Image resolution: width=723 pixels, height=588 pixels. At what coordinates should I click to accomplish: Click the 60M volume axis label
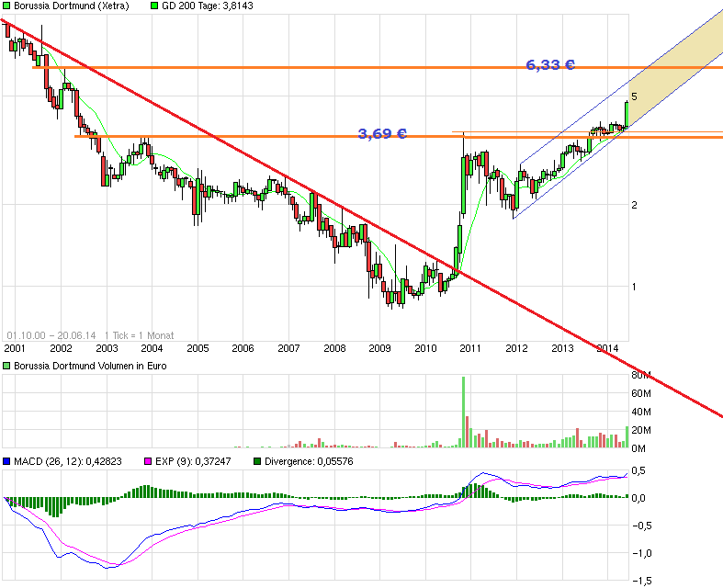pos(641,393)
